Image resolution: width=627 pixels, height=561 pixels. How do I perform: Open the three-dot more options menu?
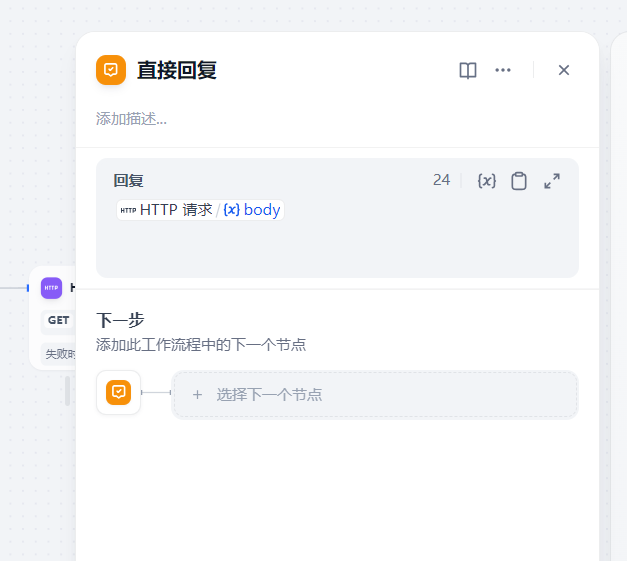[503, 70]
